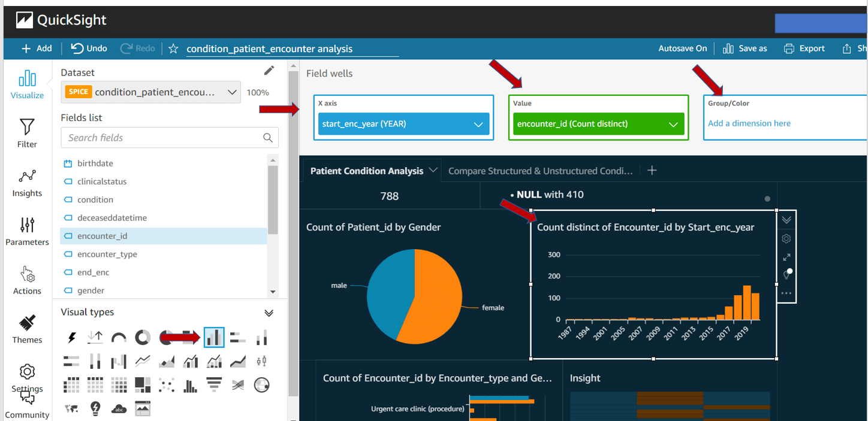Select the pie chart visual type
The width and height of the screenshot is (868, 421).
coord(167,337)
